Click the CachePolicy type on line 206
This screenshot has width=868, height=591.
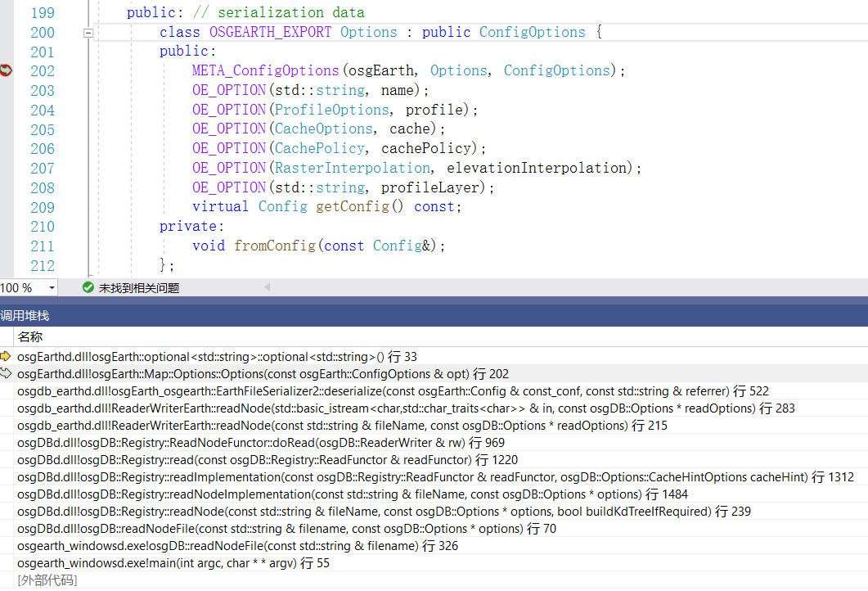click(x=320, y=148)
